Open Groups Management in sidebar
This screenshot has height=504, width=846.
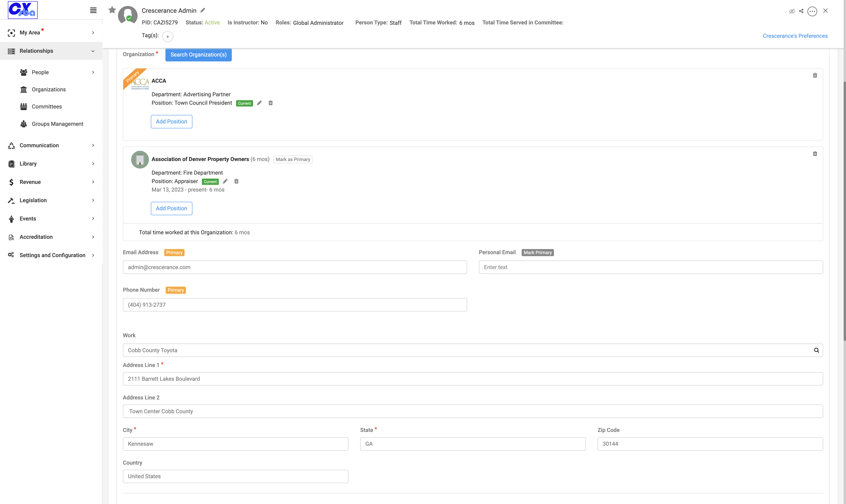[57, 124]
